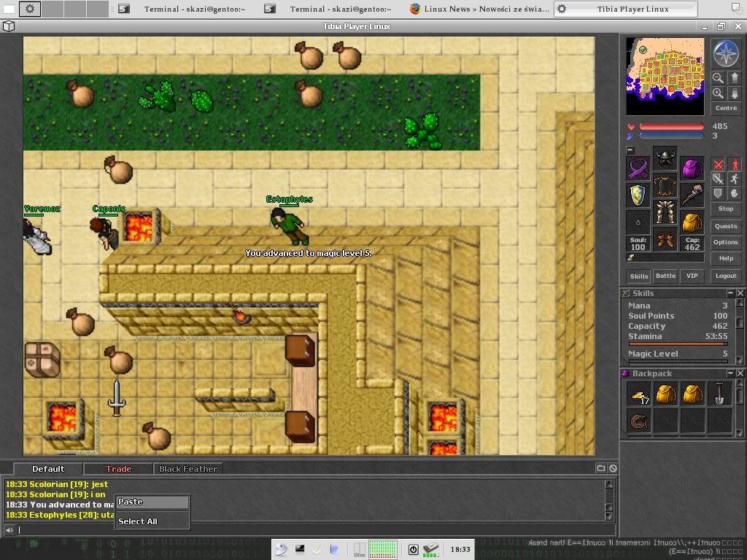Toggle the Skills window button
The image size is (747, 560).
(x=639, y=276)
